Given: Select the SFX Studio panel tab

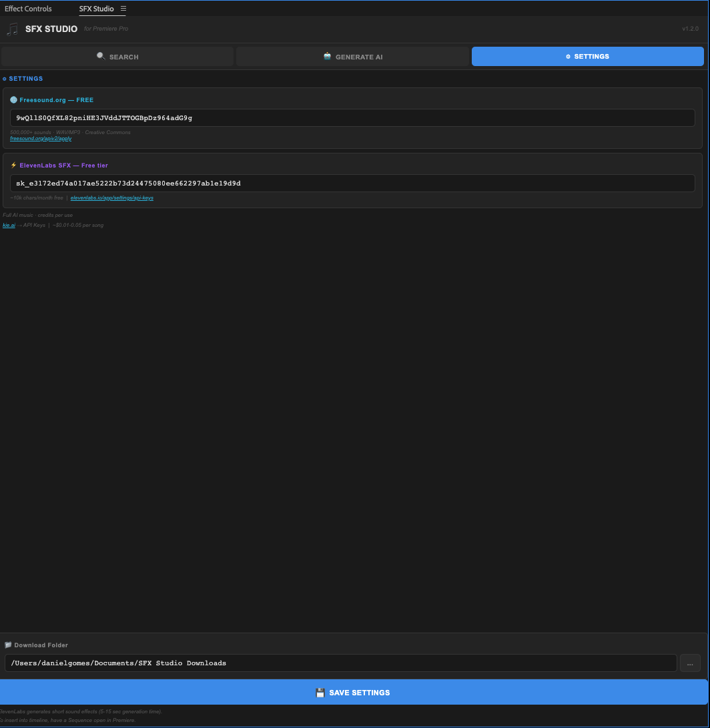Looking at the screenshot, I should tap(96, 9).
